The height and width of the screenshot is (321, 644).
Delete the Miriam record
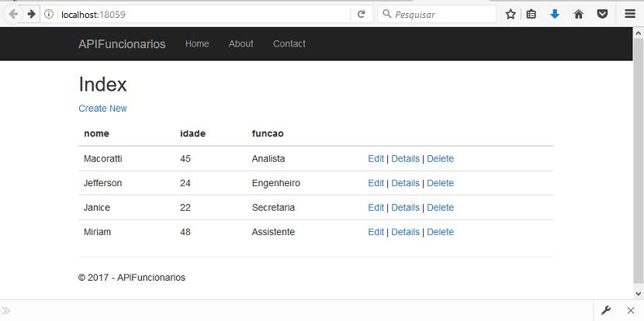(x=440, y=232)
